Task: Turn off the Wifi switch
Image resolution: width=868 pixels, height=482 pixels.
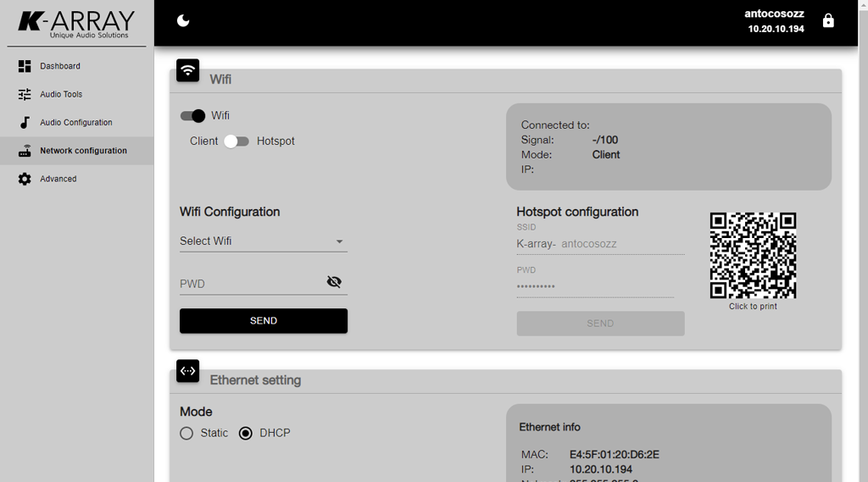Action: click(193, 116)
